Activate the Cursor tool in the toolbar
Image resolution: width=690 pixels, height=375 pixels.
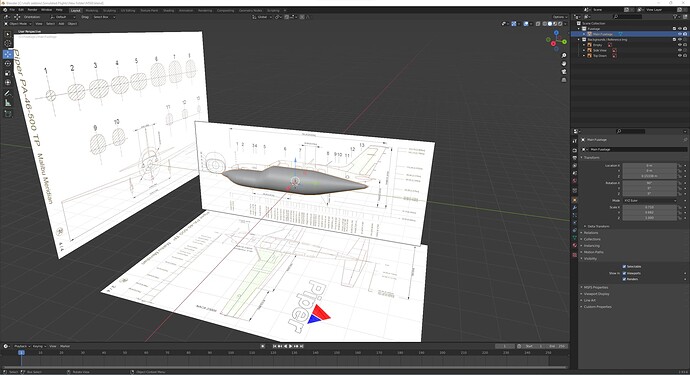click(x=8, y=44)
